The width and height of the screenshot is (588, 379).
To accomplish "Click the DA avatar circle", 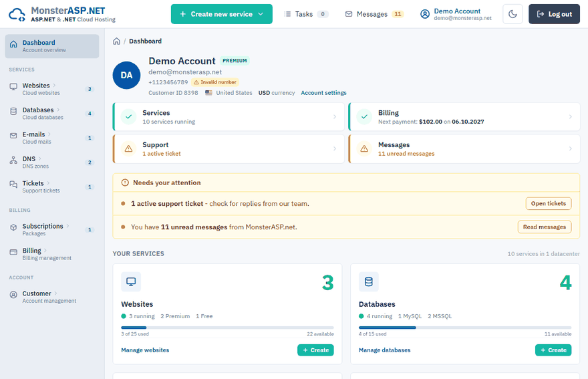I will 127,76.
